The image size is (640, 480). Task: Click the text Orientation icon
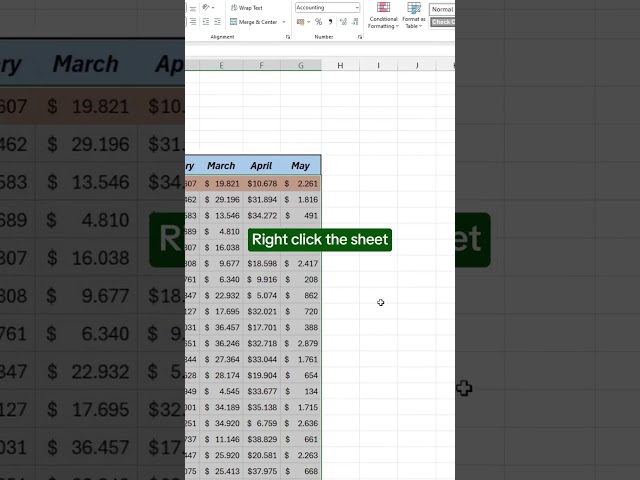tap(206, 7)
